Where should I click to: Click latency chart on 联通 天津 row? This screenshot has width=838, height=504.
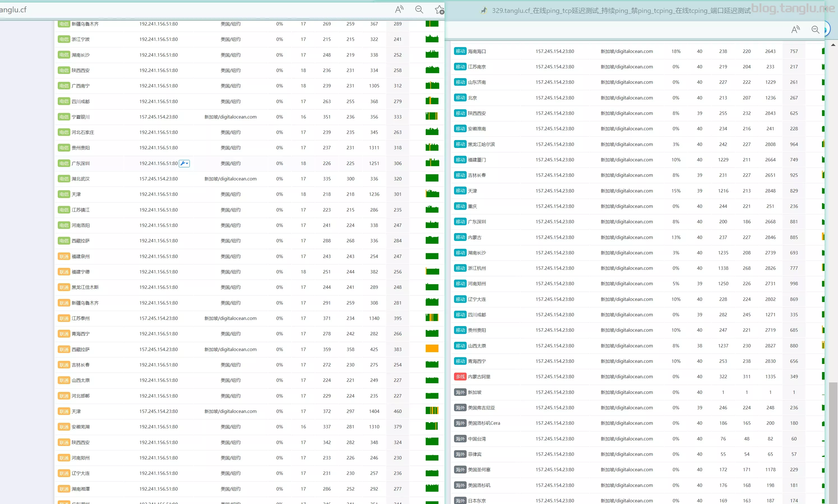[x=432, y=411]
